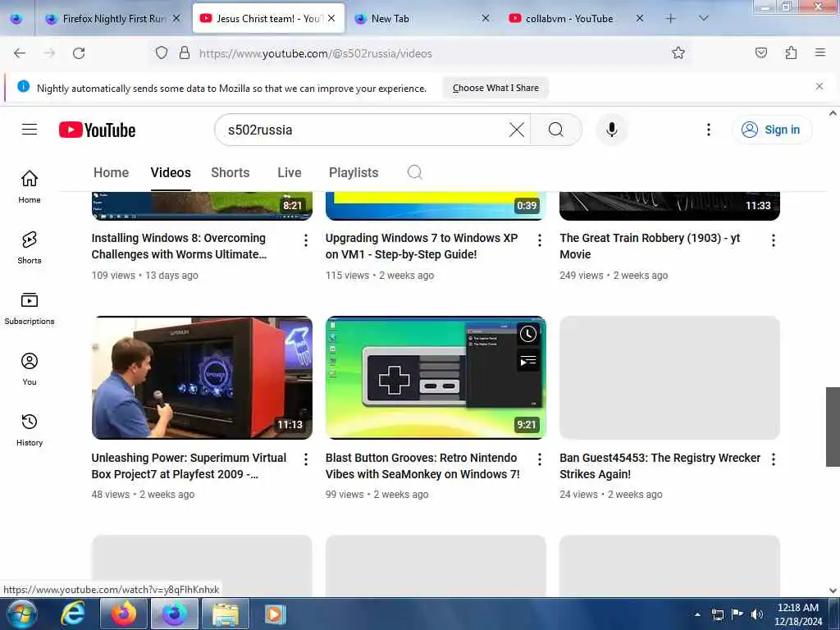Open the You sidebar item

(x=30, y=369)
